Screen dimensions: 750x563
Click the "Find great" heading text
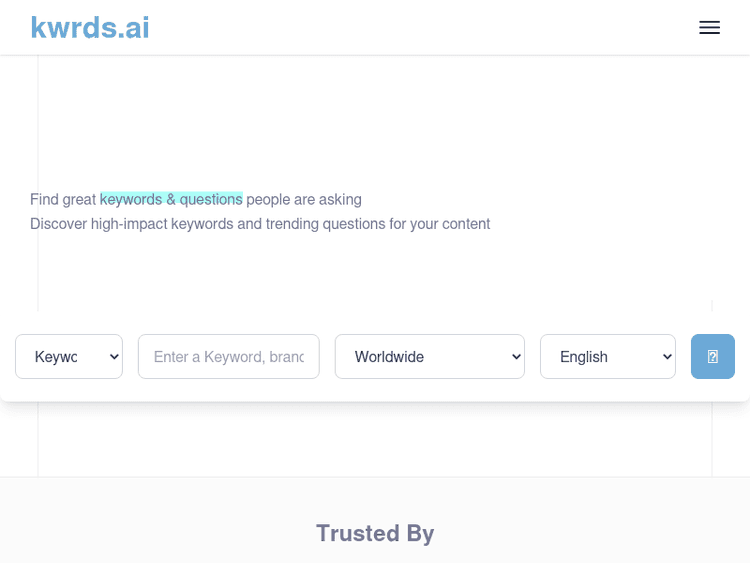coord(63,200)
